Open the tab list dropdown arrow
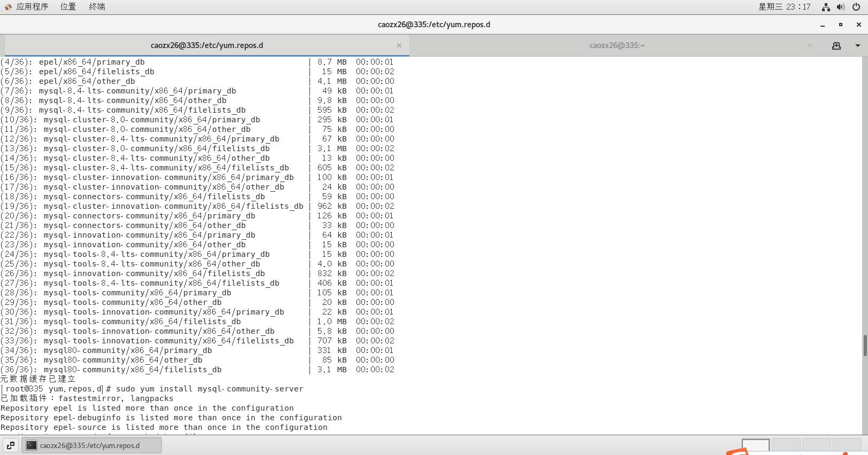The image size is (868, 455). (858, 46)
